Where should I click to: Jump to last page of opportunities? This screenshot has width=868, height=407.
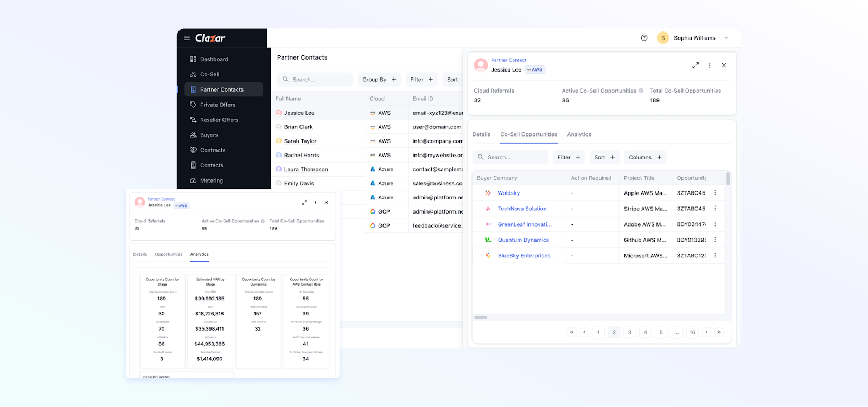pyautogui.click(x=719, y=332)
